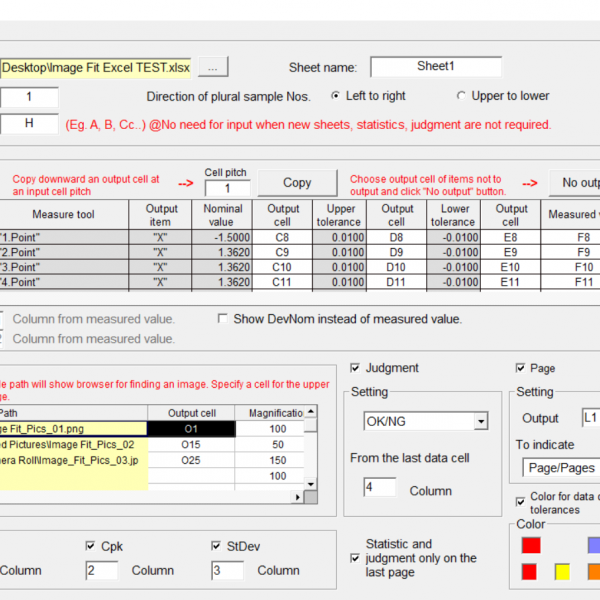This screenshot has width=600, height=600.
Task: Enable 'Show DevNom instead of measured value'
Action: (x=224, y=319)
